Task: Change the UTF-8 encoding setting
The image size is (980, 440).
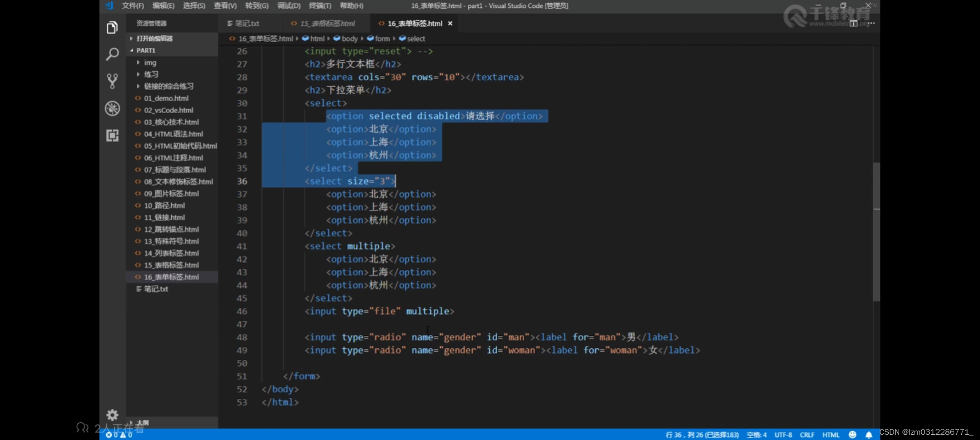Action: 783,435
